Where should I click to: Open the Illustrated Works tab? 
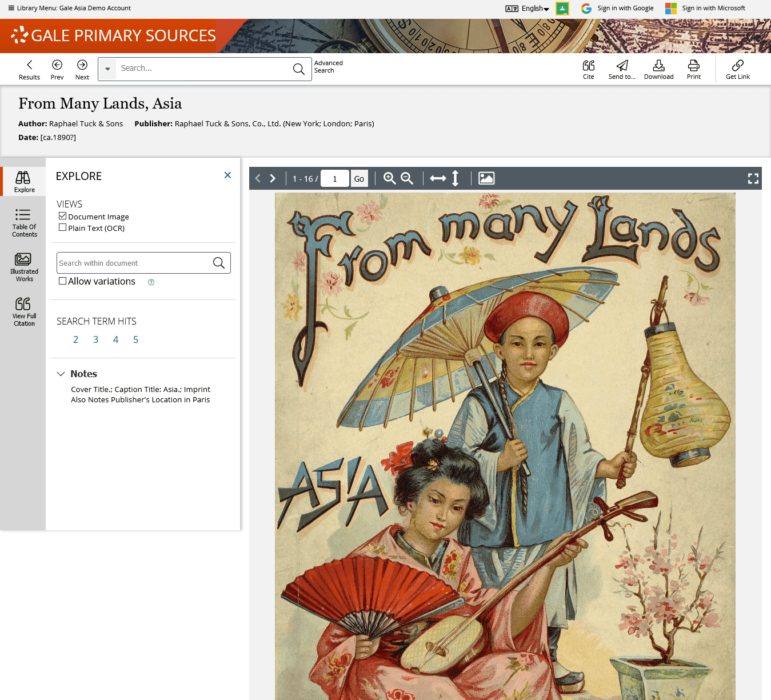24,267
